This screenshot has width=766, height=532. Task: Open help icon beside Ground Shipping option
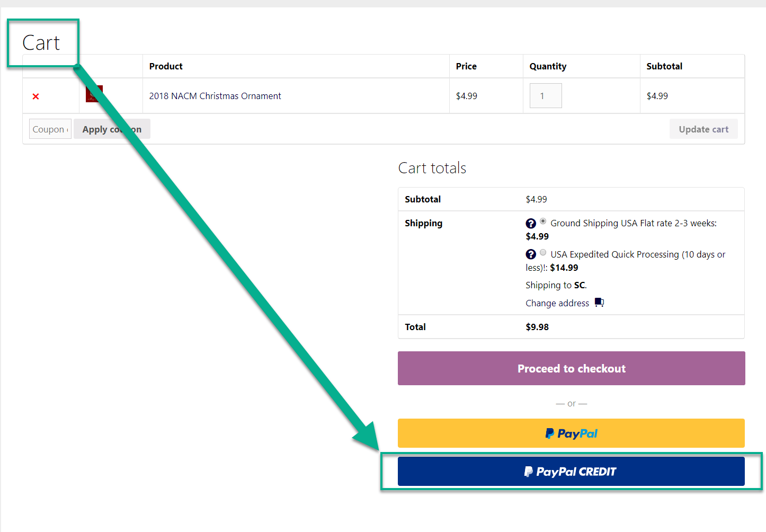(531, 224)
